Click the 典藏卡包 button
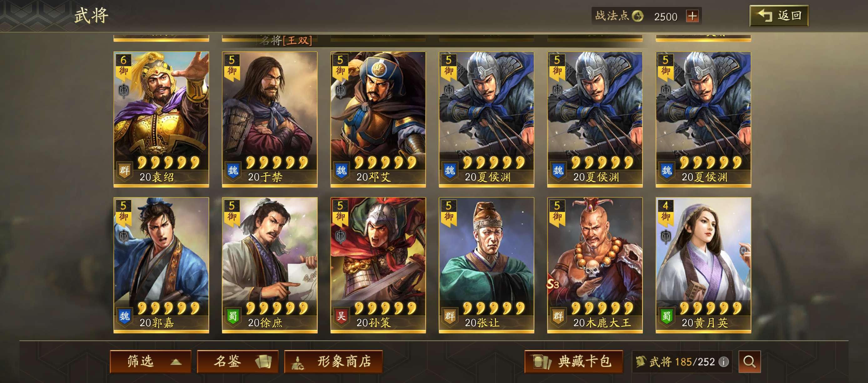 pos(573,361)
